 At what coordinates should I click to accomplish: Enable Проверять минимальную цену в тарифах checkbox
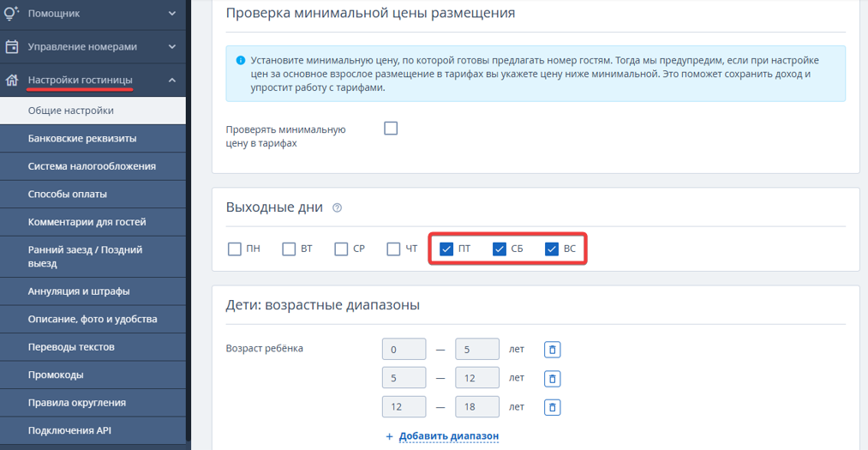(391, 129)
